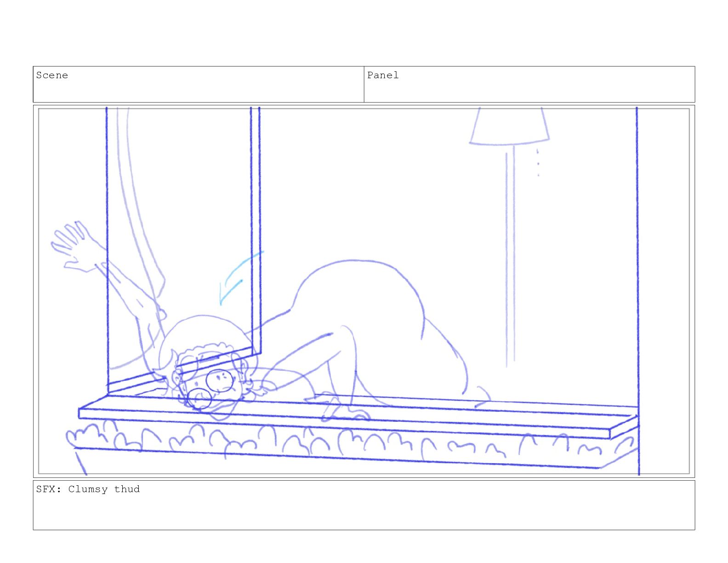Click the storyboard drawing panel

coord(364,291)
